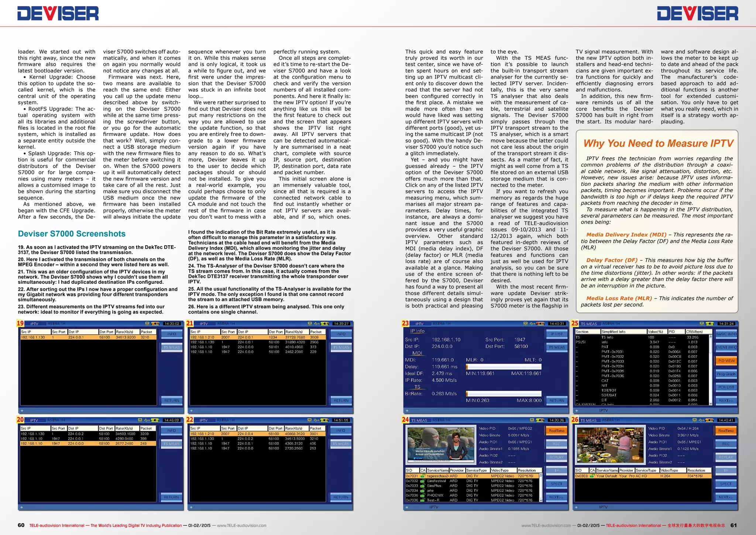Select the TS MEAS tab label in screenshot 25

(589, 324)
